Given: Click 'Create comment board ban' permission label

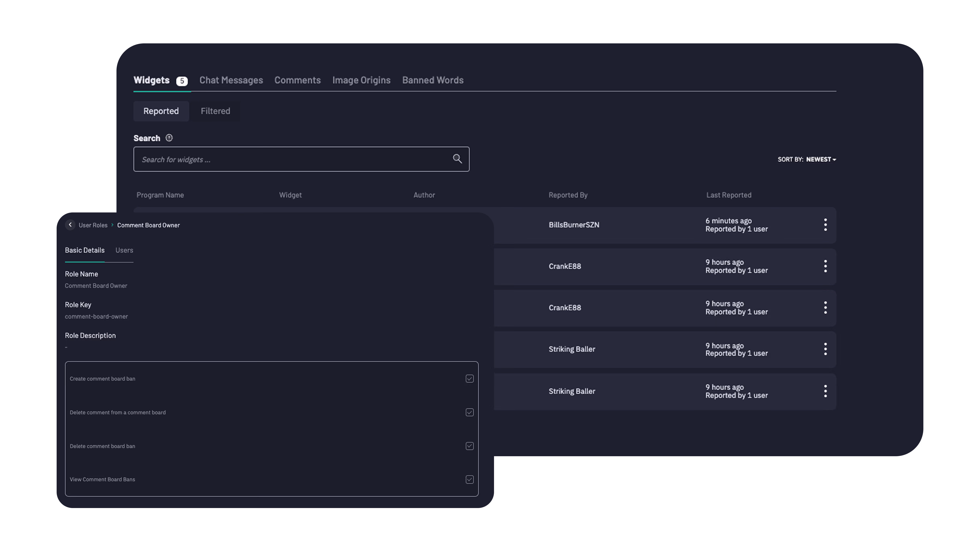Looking at the screenshot, I should click(x=102, y=379).
